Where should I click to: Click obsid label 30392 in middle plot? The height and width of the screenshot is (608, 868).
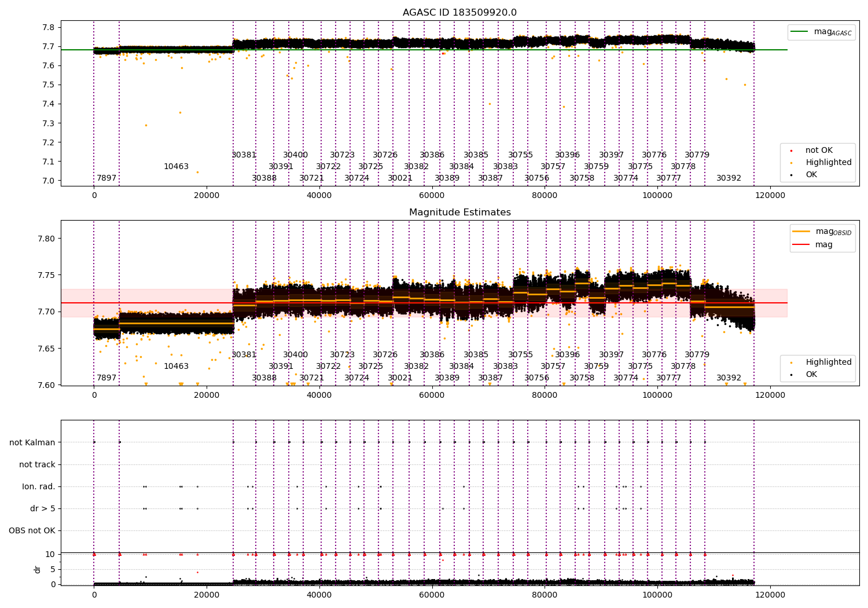[729, 378]
